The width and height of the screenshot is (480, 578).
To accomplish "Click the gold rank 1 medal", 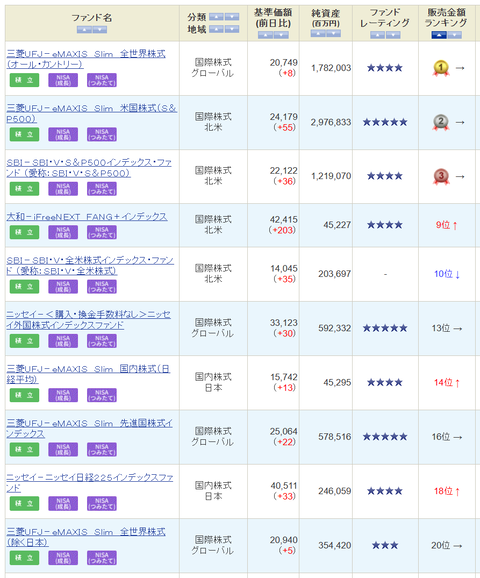I will pyautogui.click(x=441, y=68).
